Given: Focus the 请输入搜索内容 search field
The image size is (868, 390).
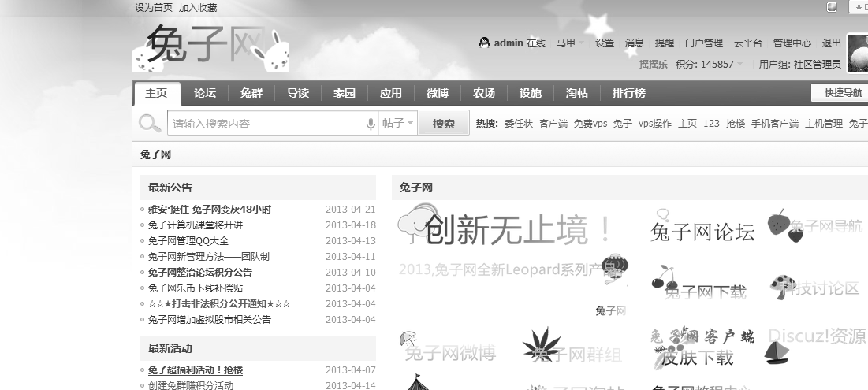Looking at the screenshot, I should coord(266,124).
